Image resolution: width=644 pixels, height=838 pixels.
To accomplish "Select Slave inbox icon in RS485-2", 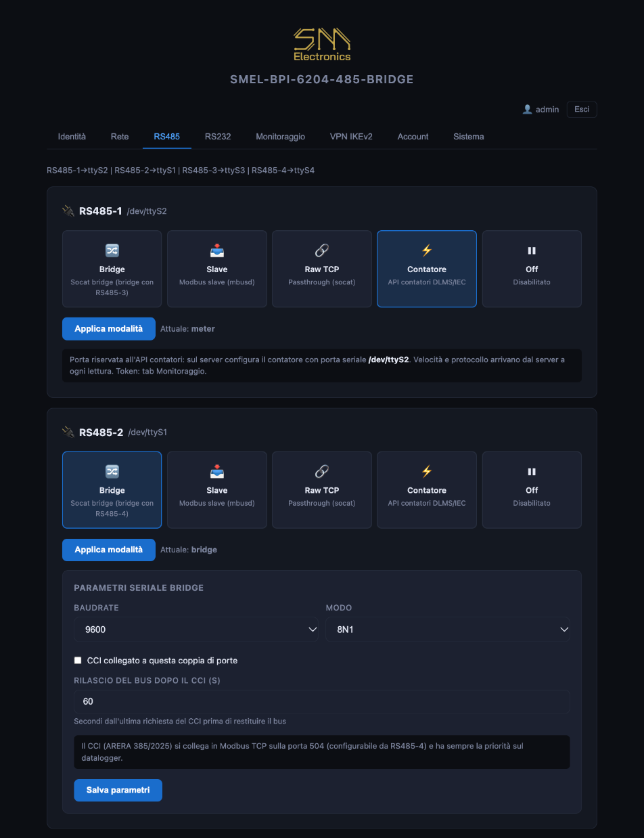I will click(x=217, y=471).
